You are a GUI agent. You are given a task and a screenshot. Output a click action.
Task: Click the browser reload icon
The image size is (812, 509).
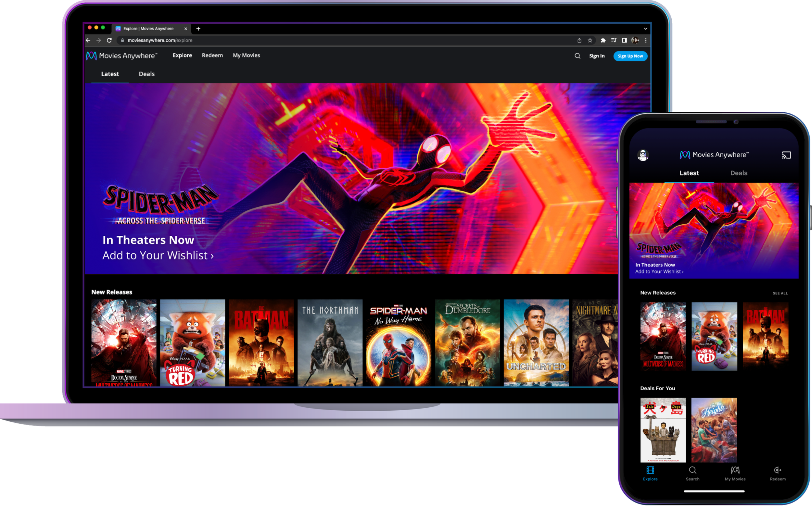[109, 40]
